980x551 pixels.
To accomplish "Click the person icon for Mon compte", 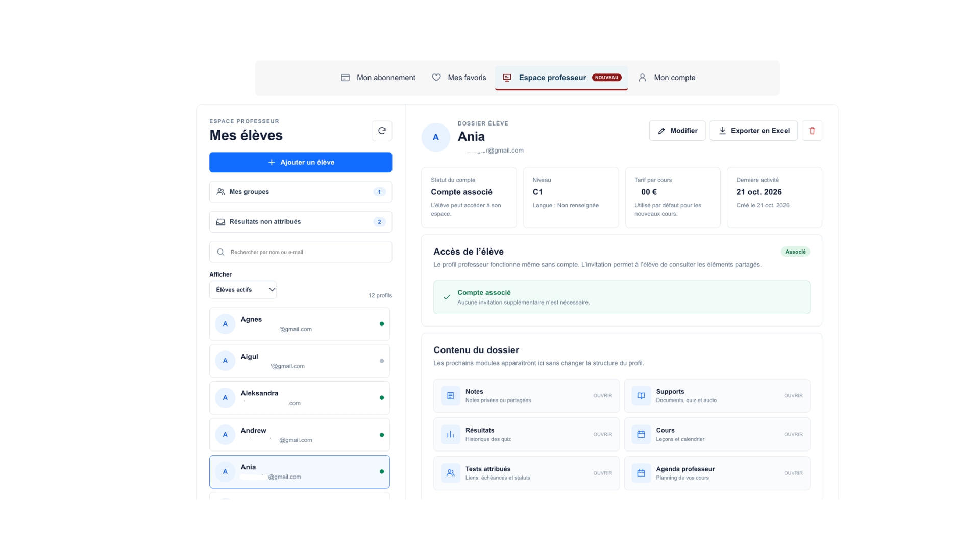I will (x=643, y=78).
